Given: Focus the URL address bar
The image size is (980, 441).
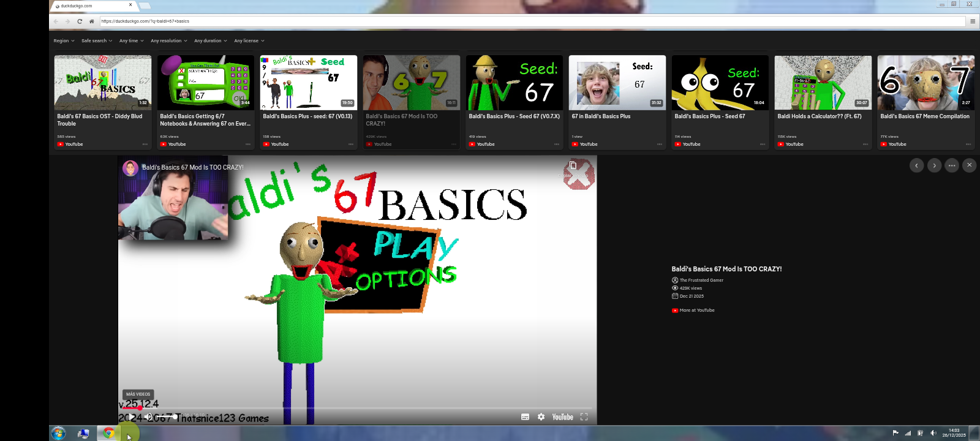Looking at the screenshot, I should (x=533, y=21).
